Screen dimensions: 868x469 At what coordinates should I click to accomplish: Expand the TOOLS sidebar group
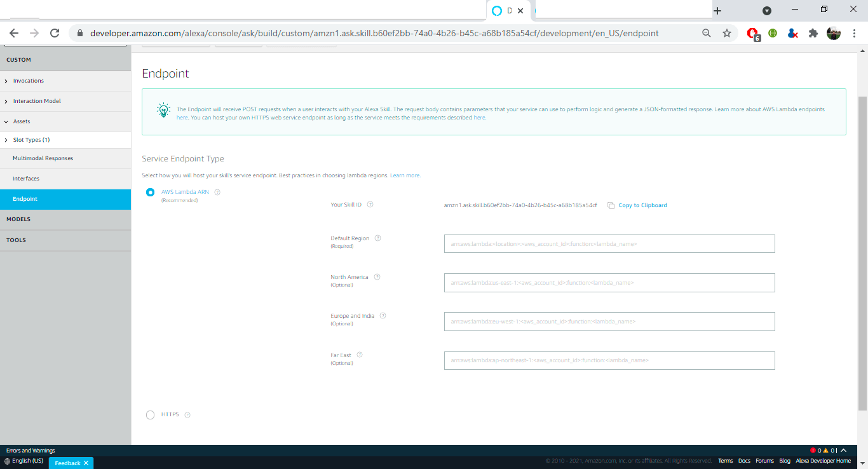(x=65, y=240)
